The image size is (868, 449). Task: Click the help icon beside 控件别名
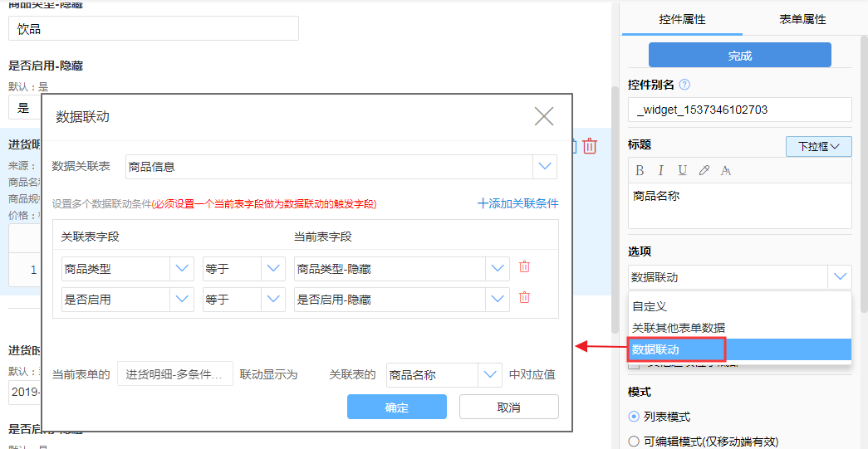click(684, 85)
